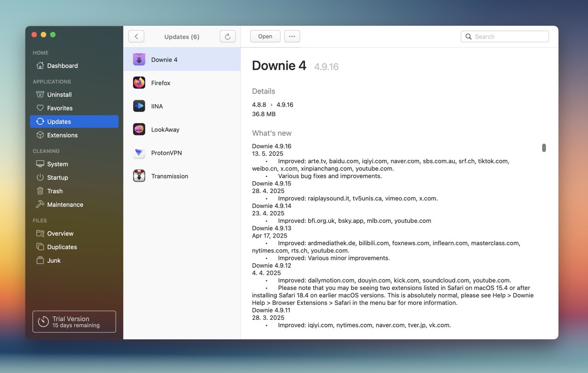Click the "Downie 4.9.15" changelog heading
Screen dimensions: 588x373
tap(271, 183)
